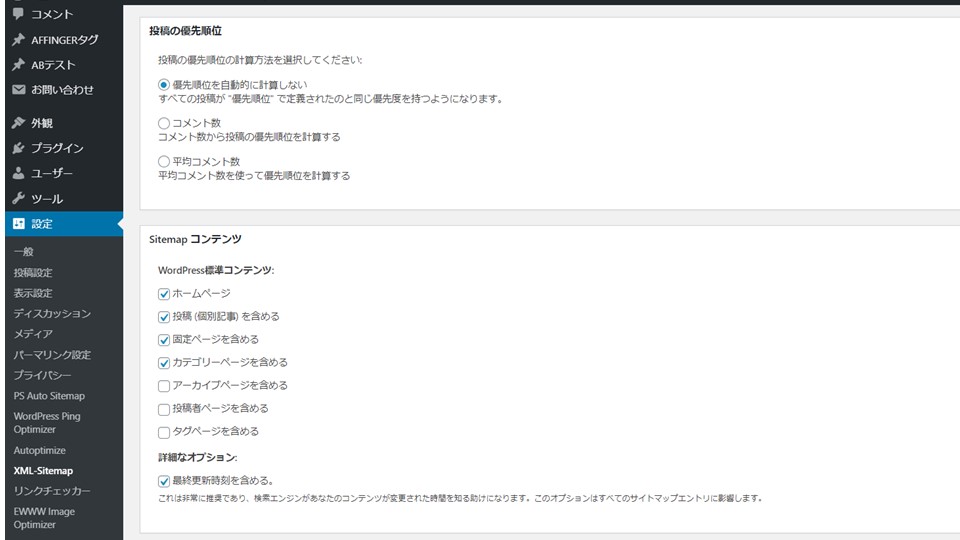Click the ツール wrench icon

18,198
